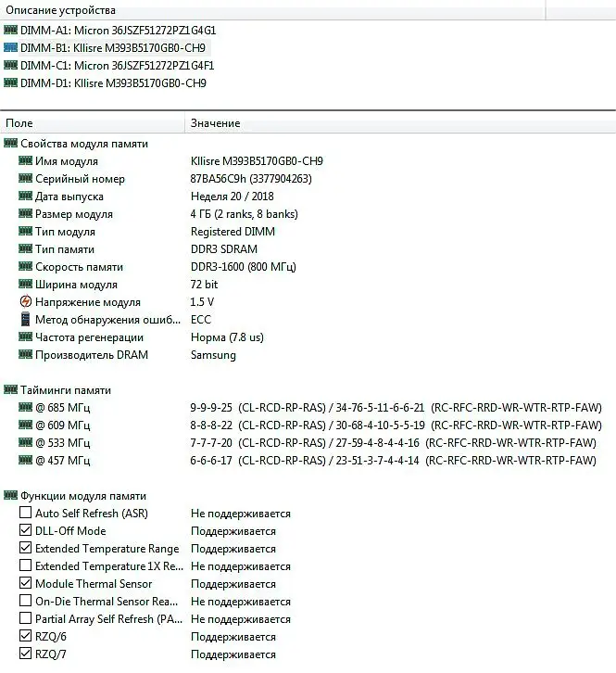Toggle the Extended Temperature 1X Re... checkbox
616x673 pixels.
25,565
